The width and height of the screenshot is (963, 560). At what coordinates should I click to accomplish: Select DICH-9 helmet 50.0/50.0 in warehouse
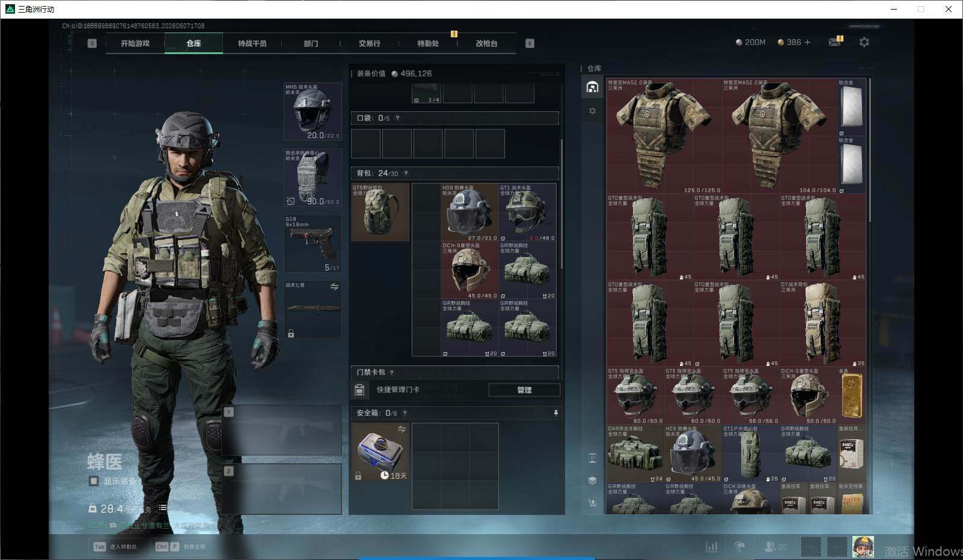click(809, 396)
